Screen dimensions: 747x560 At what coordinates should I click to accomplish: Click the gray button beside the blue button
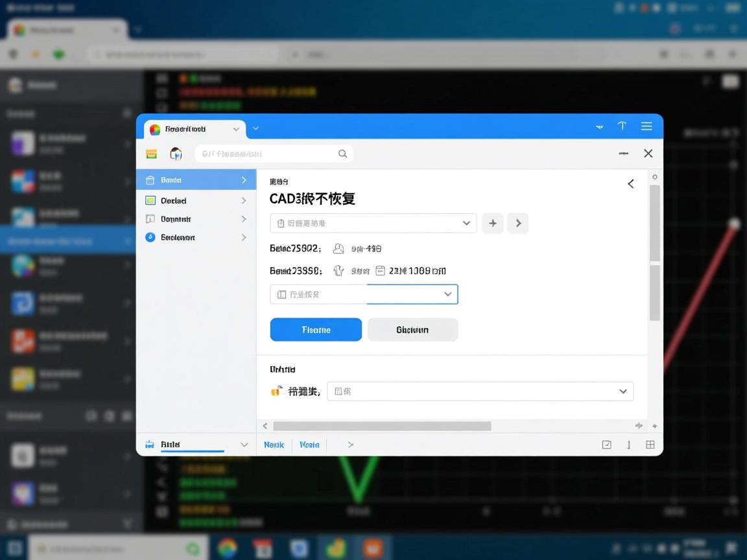click(412, 330)
